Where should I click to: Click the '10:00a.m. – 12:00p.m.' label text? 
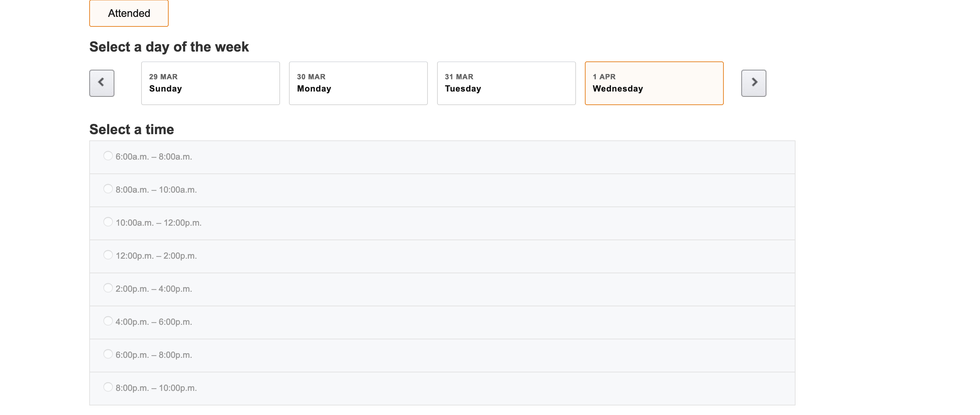pos(158,223)
